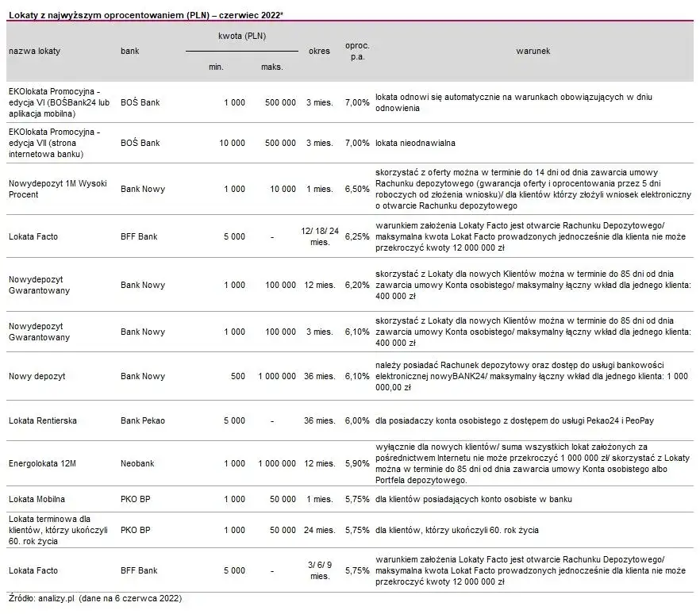This screenshot has width=700, height=614.
Task: Select the "warunek" column header
Action: [533, 51]
